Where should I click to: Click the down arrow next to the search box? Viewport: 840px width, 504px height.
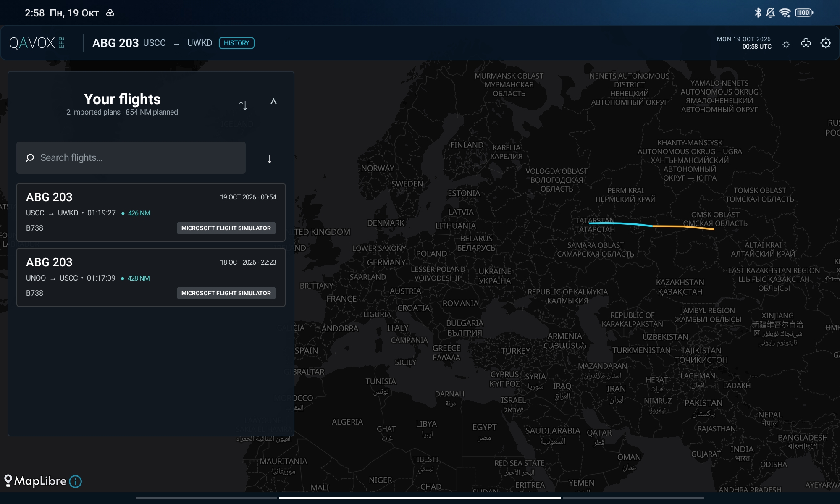270,159
